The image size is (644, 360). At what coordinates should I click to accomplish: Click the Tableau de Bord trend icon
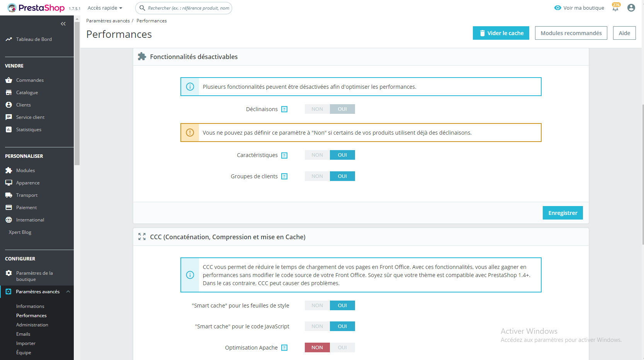[8, 39]
